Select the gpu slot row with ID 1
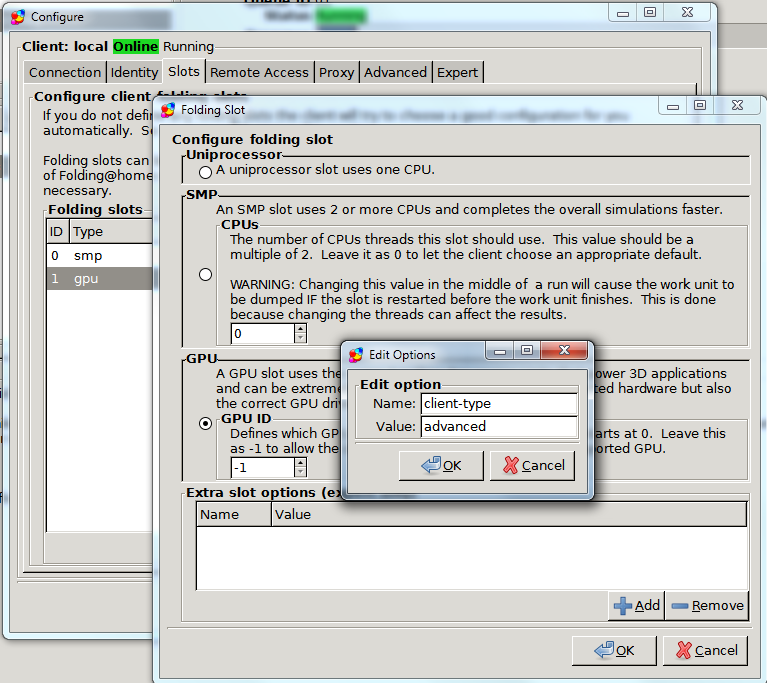The image size is (767, 683). pyautogui.click(x=100, y=278)
